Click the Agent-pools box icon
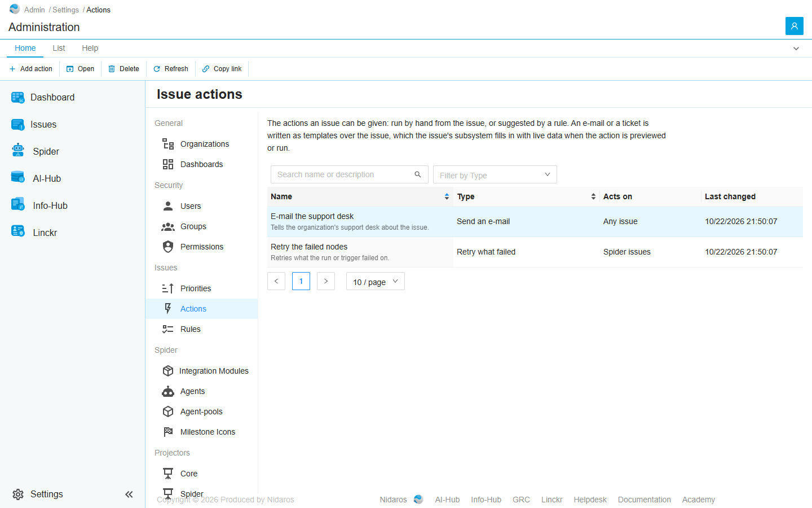The width and height of the screenshot is (812, 508). point(168,411)
